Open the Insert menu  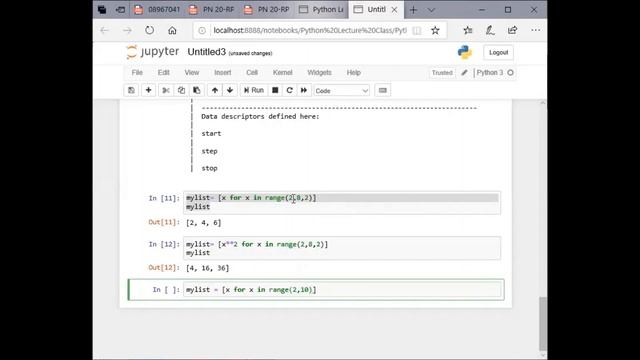223,73
